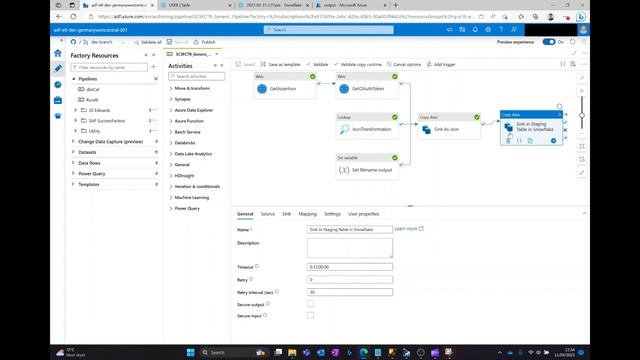Screen dimensions: 640x360
Task: Click the GitHub repository icon
Action: pos(73,42)
